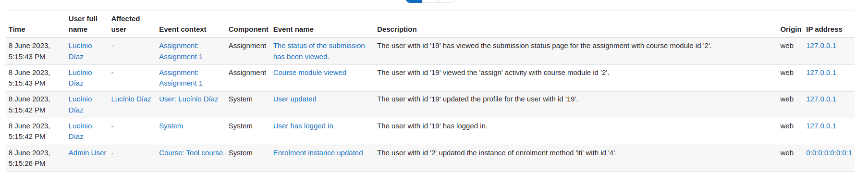Open Admin User profile link
868x174 pixels.
click(87, 153)
